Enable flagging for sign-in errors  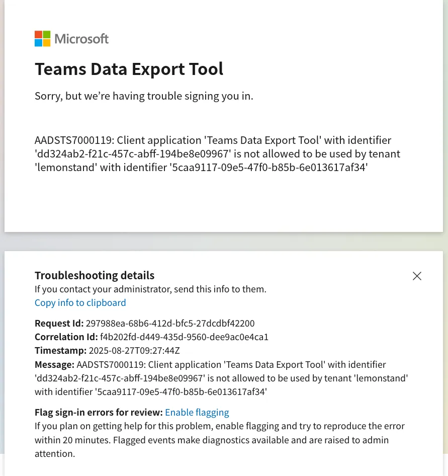(x=197, y=413)
